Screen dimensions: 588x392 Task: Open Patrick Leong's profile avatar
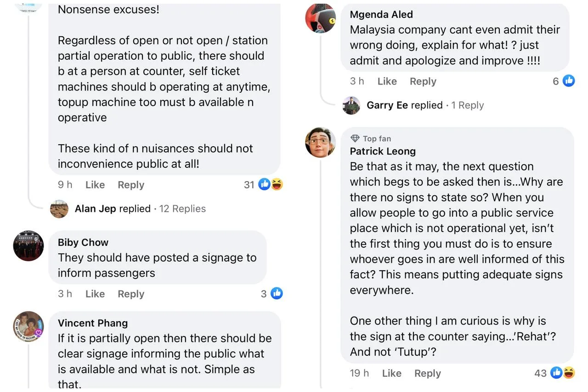coord(320,142)
